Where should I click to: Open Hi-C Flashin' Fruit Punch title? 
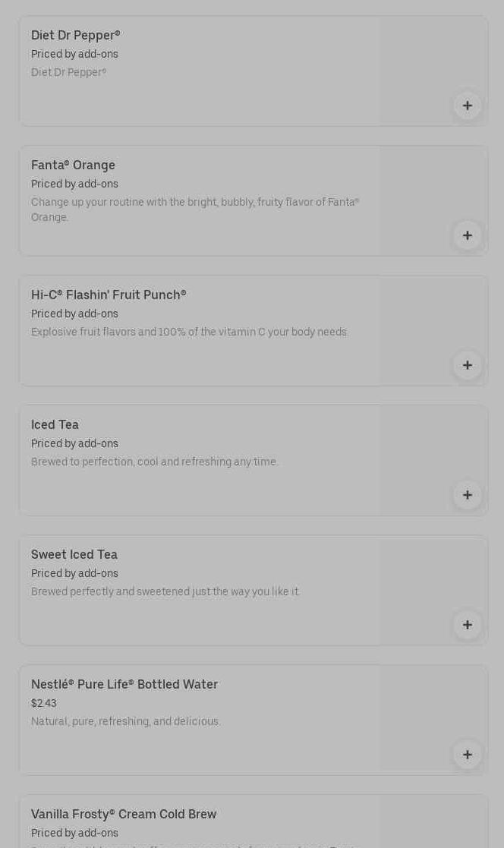109,295
